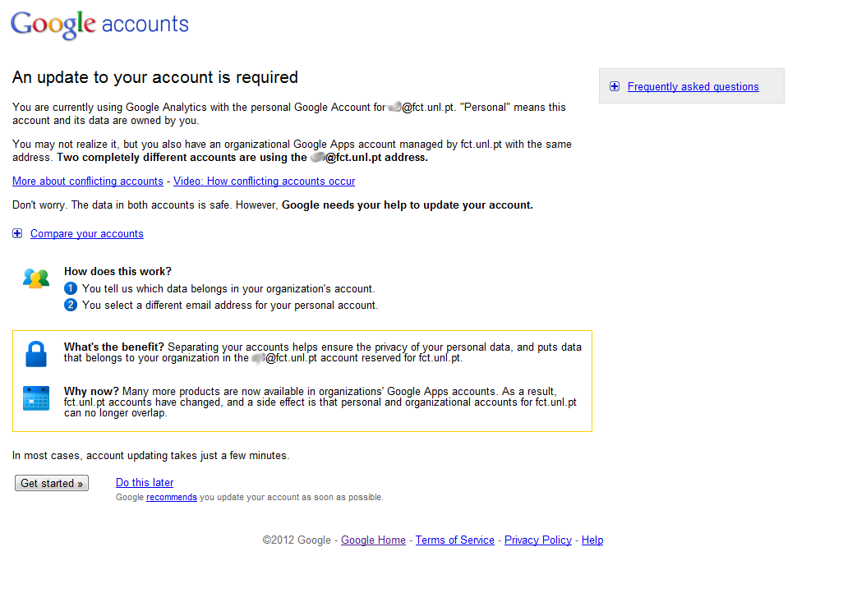Open "More about conflicting accounts" link
866x616 pixels.
(x=88, y=181)
